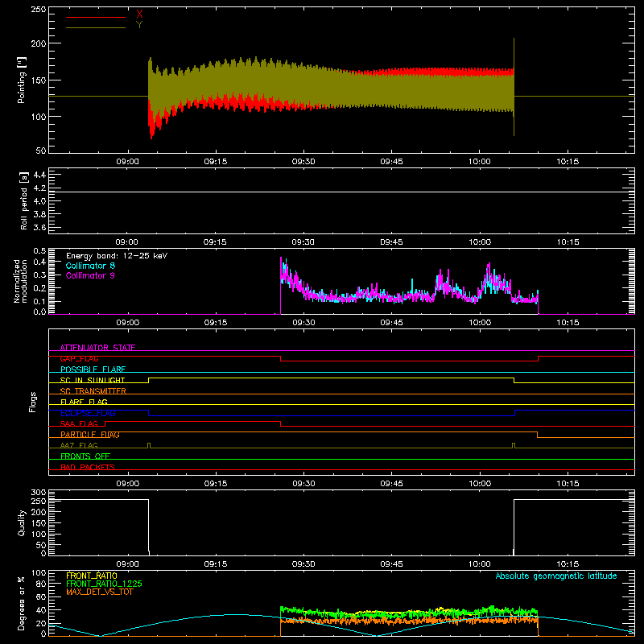Select the cyan "Collimator 8" legend entry
Image resolution: width=644 pixels, height=644 pixels.
[x=90, y=266]
